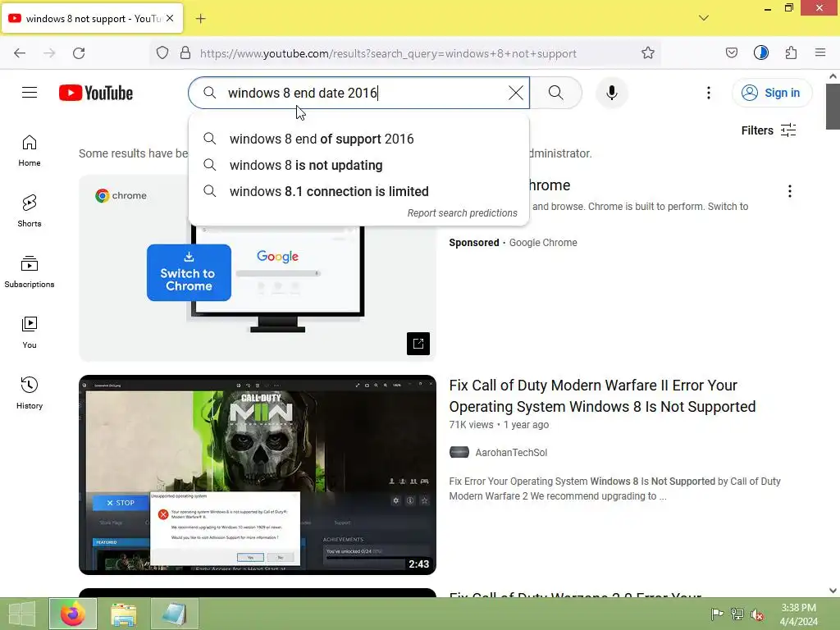Open the search Filters panel

pyautogui.click(x=768, y=130)
